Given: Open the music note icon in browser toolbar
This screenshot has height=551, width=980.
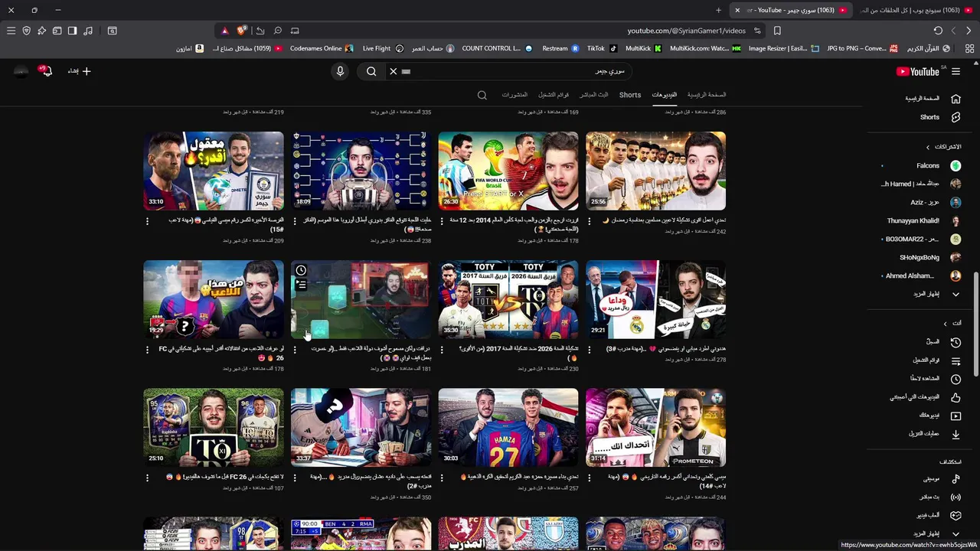Looking at the screenshot, I should coord(88,31).
